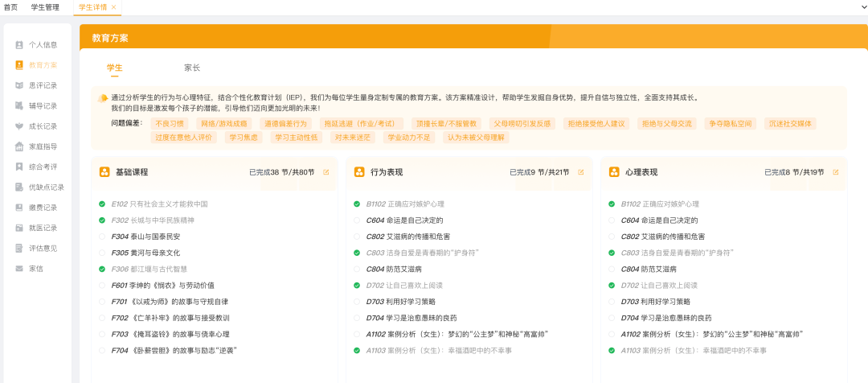Screen dimensions: 868x383
Task: Click the 不良习惯 tag
Action: click(x=170, y=124)
